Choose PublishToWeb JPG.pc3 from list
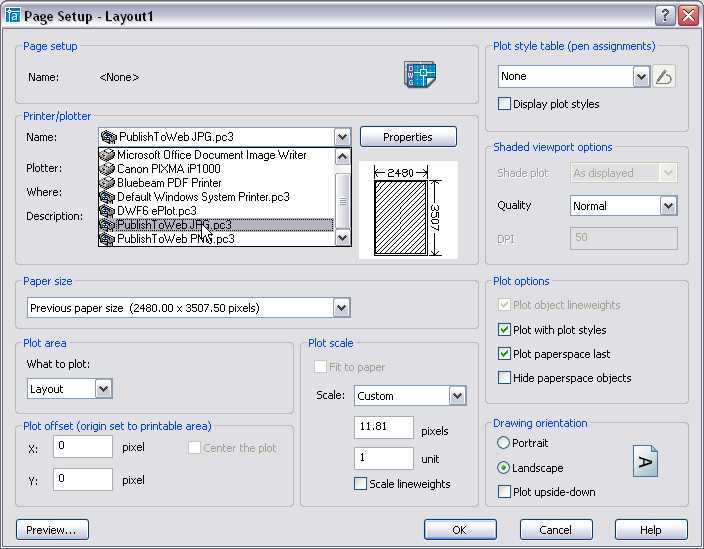Viewport: 704px width, 549px height. tap(216, 224)
